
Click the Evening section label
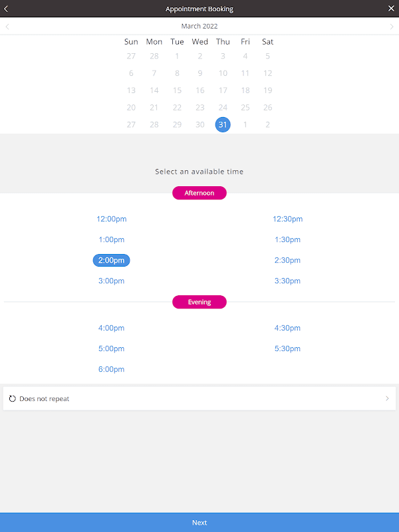click(199, 302)
